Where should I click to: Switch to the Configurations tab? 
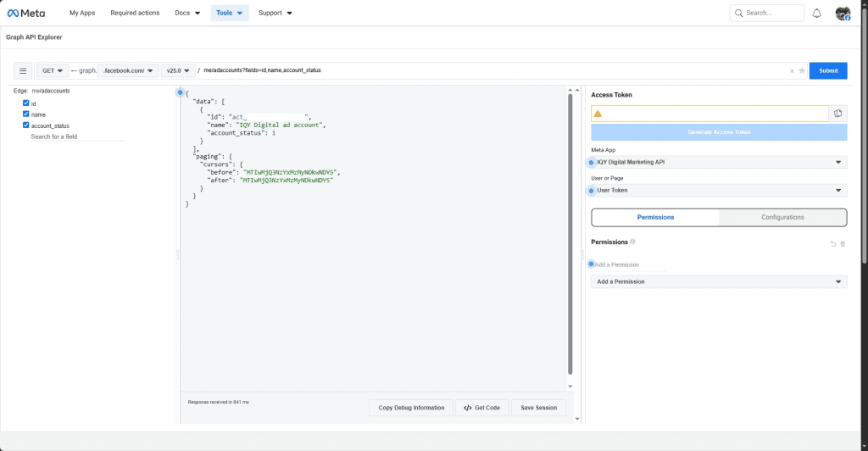point(782,218)
